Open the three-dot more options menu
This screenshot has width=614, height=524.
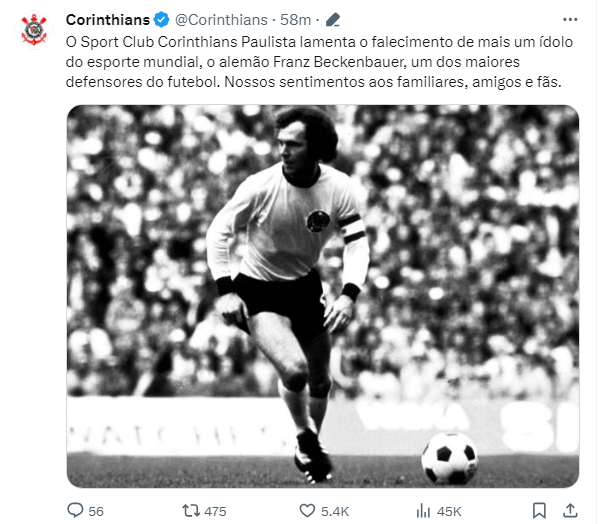click(570, 20)
